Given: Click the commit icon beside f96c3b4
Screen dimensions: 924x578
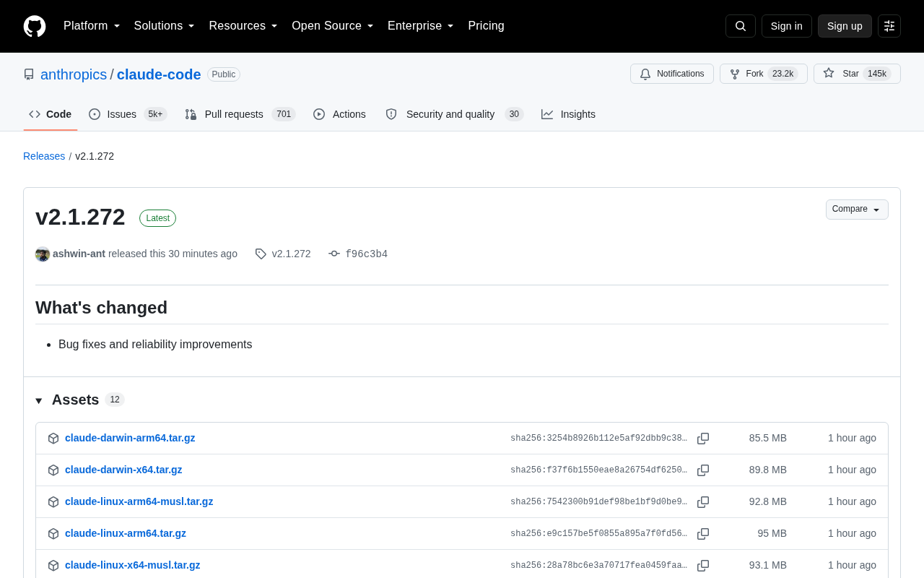Looking at the screenshot, I should pyautogui.click(x=334, y=254).
